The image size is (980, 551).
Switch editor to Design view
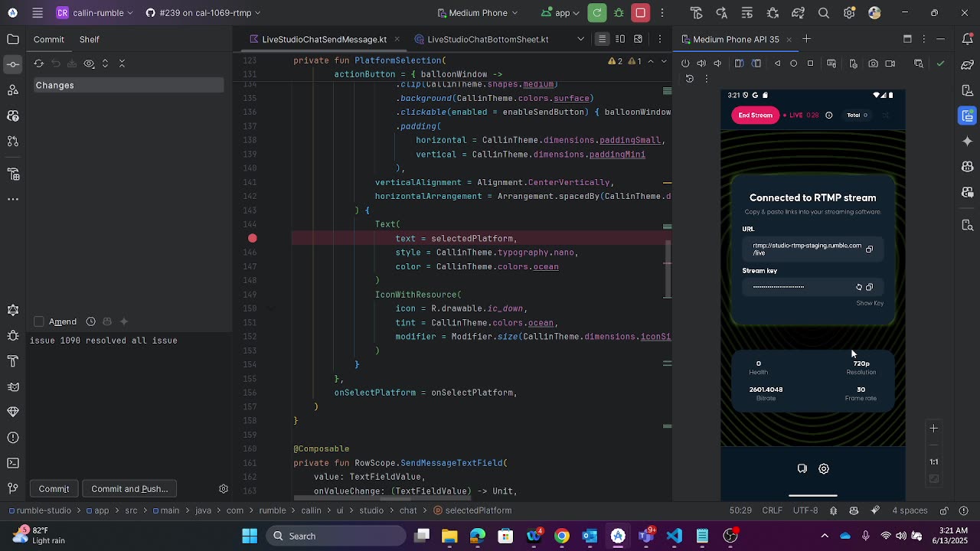[638, 39]
